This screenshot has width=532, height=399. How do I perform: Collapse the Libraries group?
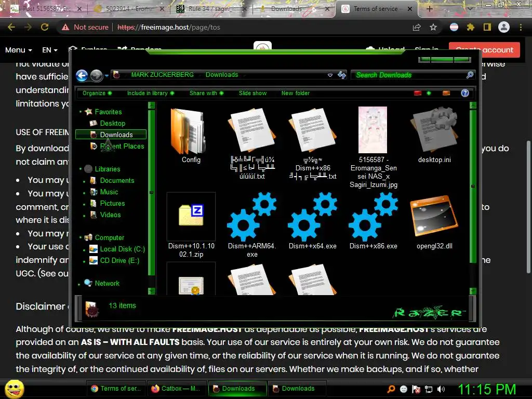(x=81, y=169)
